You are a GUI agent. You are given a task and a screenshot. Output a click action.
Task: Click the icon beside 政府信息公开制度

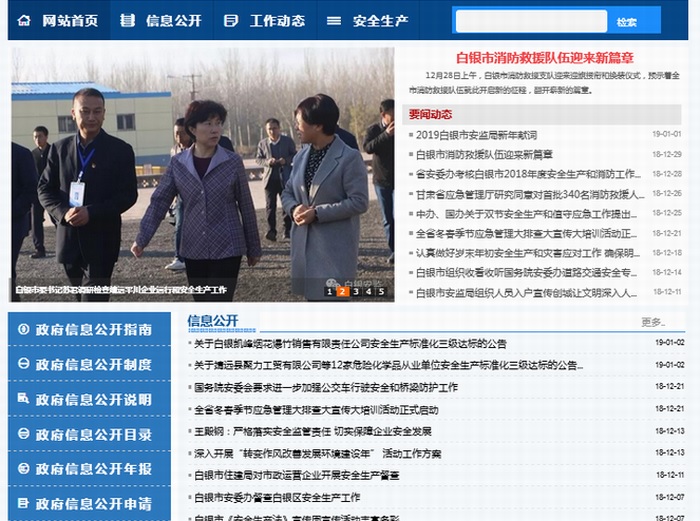pyautogui.click(x=23, y=364)
